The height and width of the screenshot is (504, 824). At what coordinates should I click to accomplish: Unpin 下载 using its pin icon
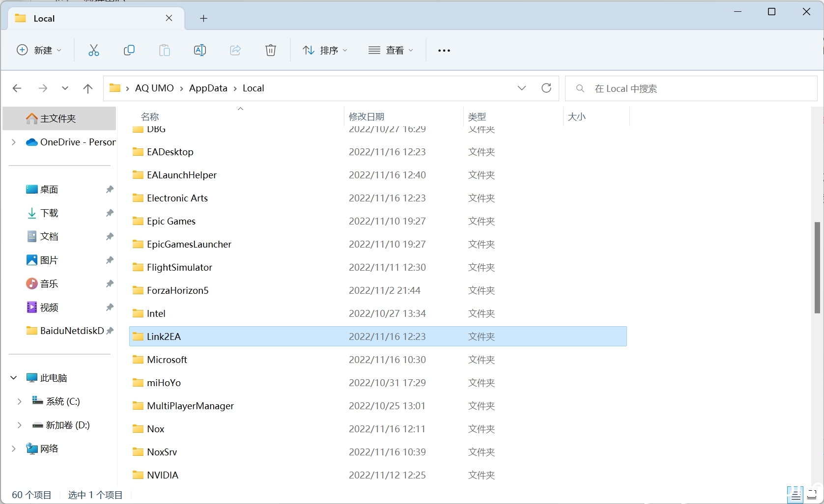click(110, 213)
